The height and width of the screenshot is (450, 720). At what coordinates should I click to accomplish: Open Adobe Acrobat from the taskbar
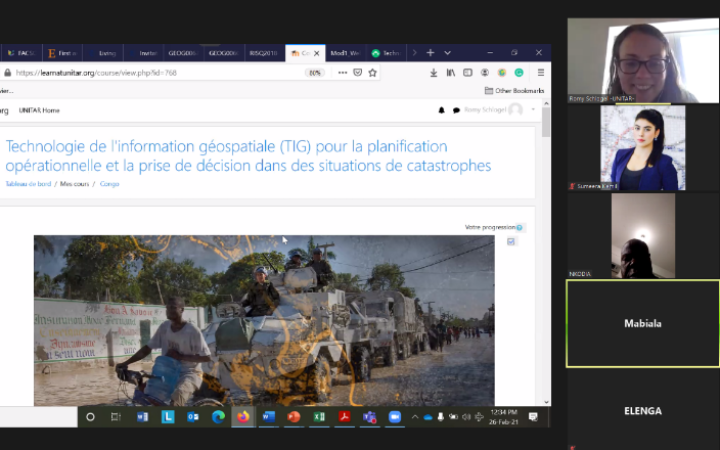[x=344, y=417]
